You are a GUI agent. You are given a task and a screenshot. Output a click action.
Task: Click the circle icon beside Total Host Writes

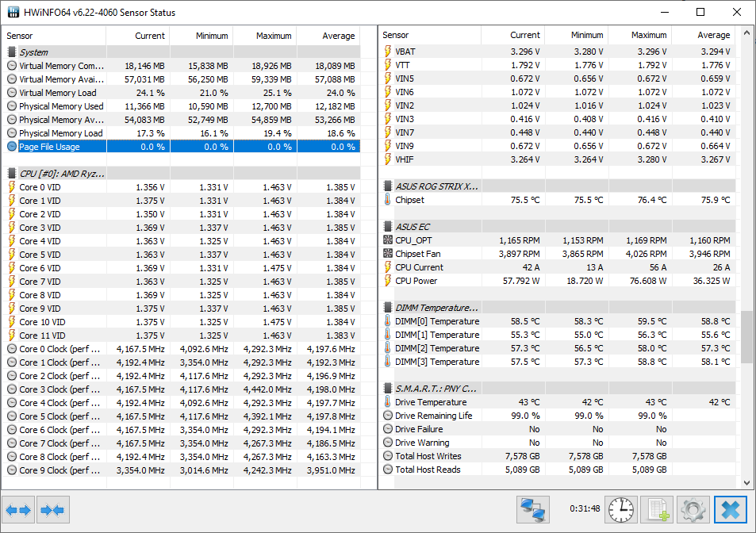(x=388, y=456)
